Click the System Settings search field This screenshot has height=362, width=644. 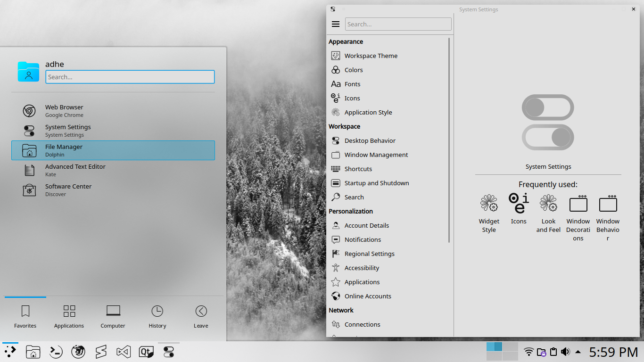pos(398,24)
